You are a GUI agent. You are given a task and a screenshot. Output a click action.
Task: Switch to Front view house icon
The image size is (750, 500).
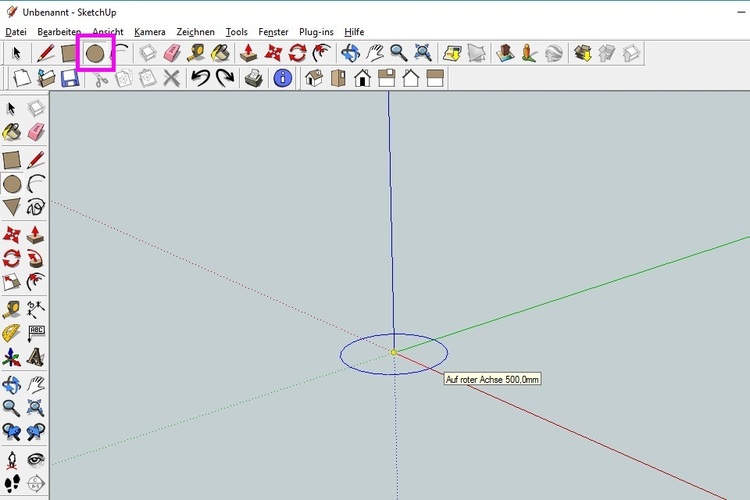pos(363,78)
